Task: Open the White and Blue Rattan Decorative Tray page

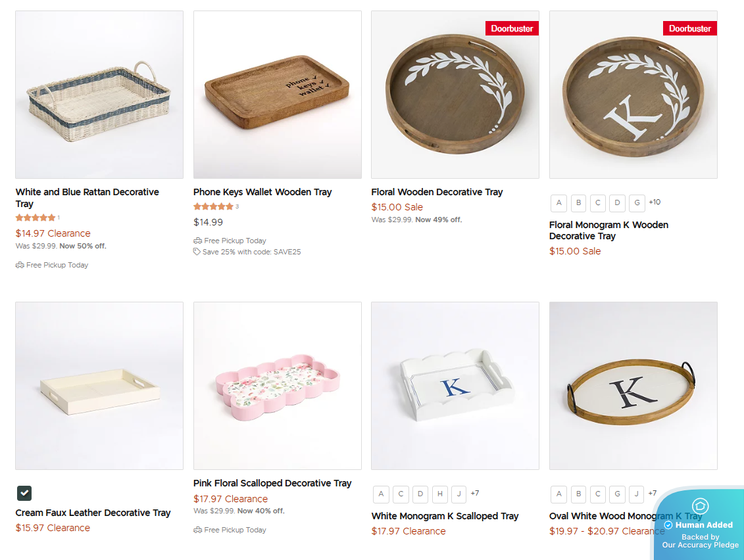Action: pos(87,198)
